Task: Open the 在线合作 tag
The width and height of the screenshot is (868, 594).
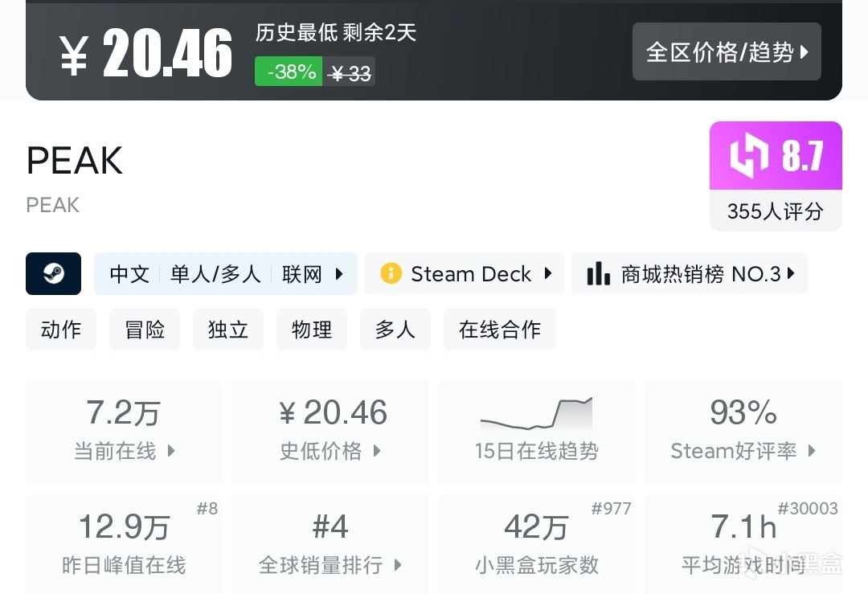Action: [x=499, y=330]
